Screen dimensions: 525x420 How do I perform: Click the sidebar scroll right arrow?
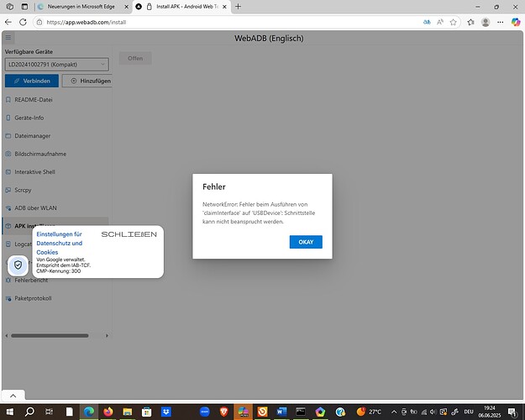point(107,336)
